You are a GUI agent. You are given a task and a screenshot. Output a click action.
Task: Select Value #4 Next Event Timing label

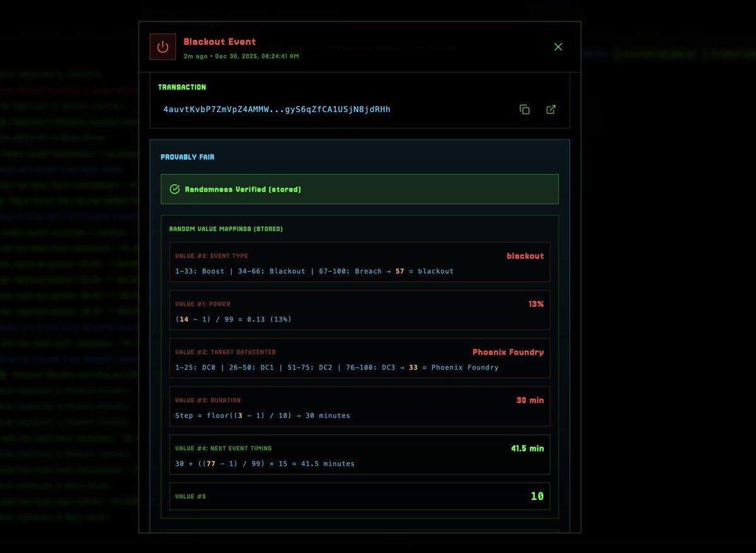224,448
